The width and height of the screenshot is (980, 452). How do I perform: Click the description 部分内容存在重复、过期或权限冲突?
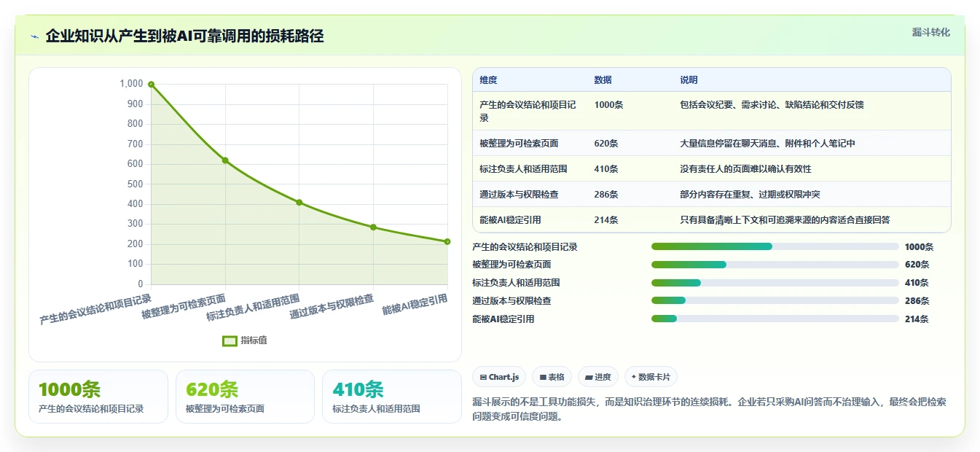(x=750, y=195)
